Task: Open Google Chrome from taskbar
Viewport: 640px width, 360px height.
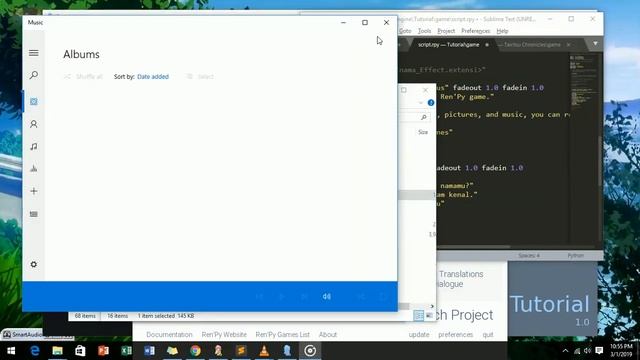Action: tap(195, 351)
